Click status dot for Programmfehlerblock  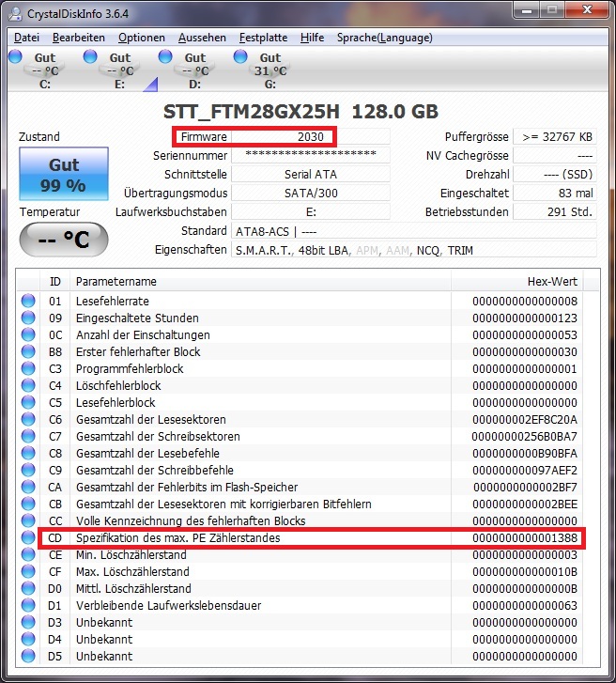point(28,368)
